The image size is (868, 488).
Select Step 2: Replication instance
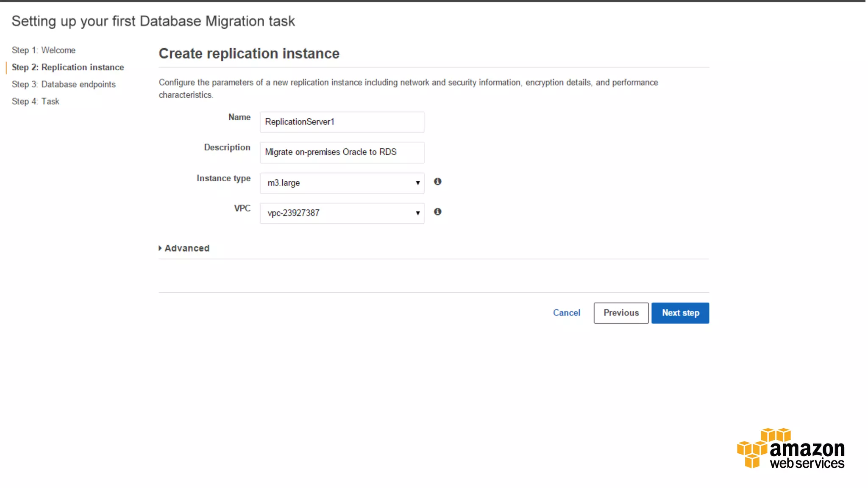tap(68, 67)
